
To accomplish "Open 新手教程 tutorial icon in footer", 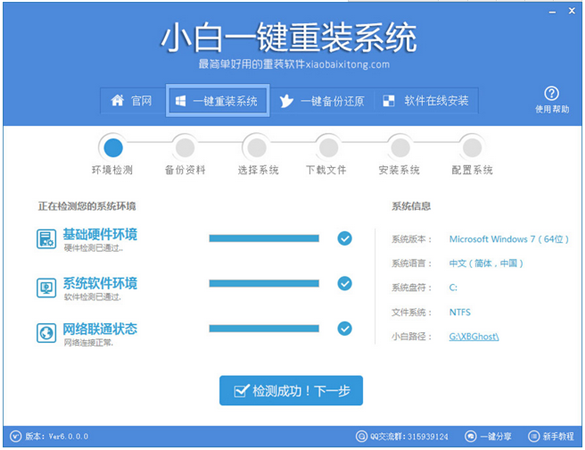I will 534,436.
